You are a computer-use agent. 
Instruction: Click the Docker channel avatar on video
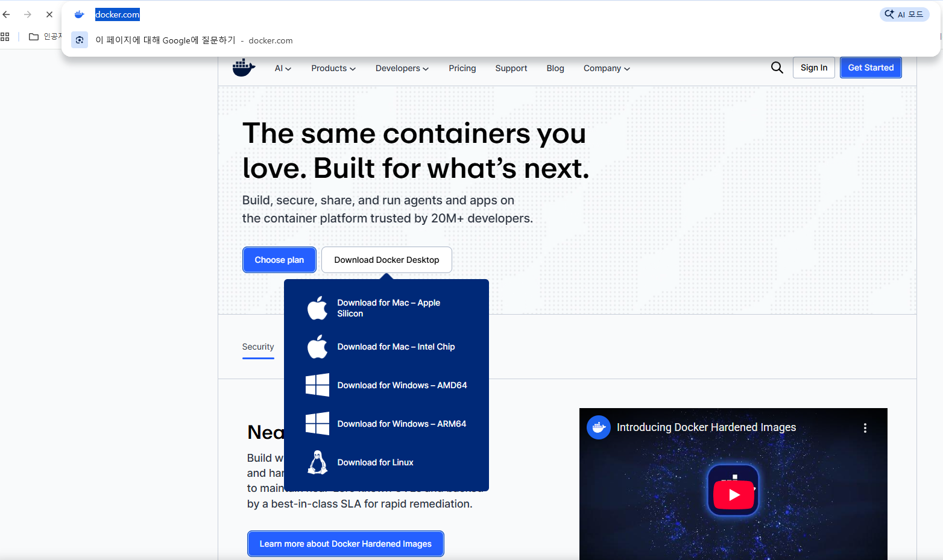click(599, 427)
